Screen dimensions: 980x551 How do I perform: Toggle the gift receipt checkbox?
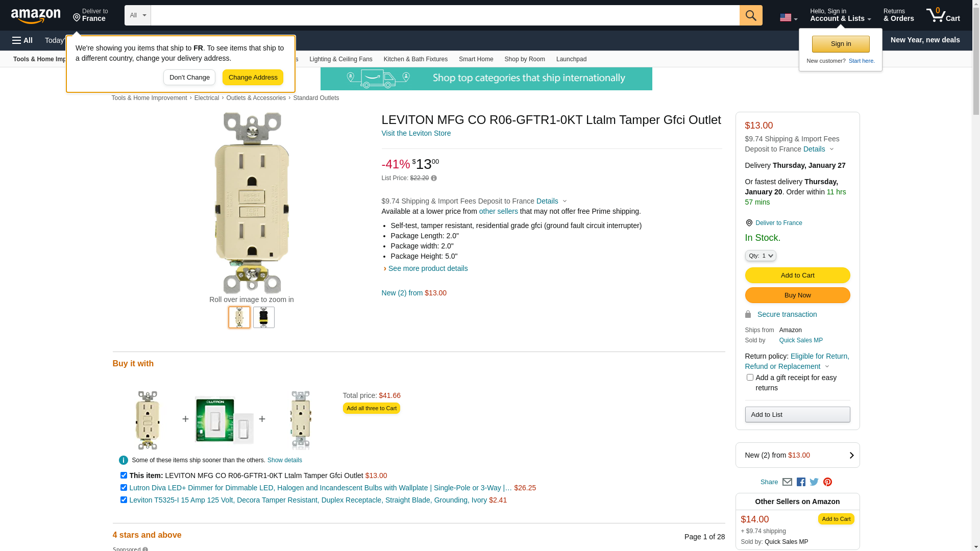tap(750, 378)
